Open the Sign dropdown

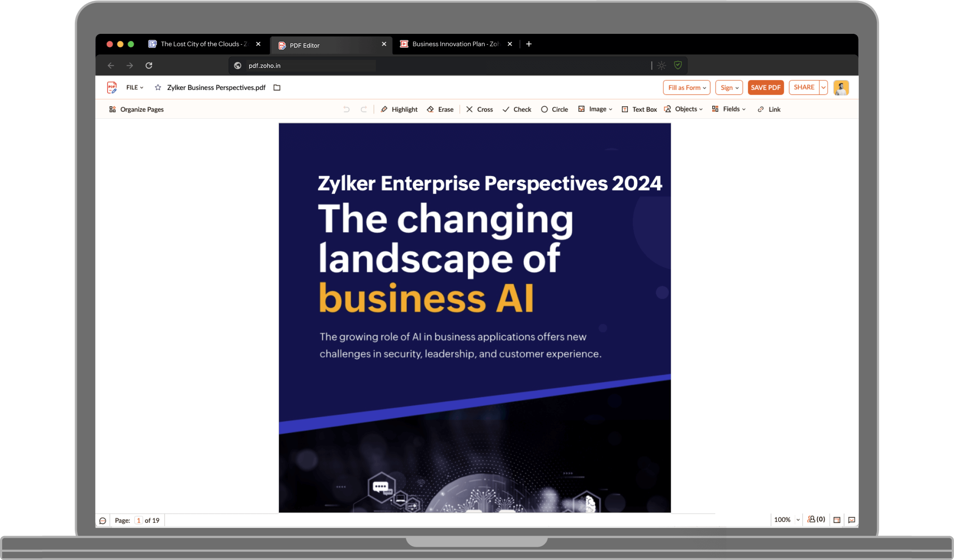729,87
